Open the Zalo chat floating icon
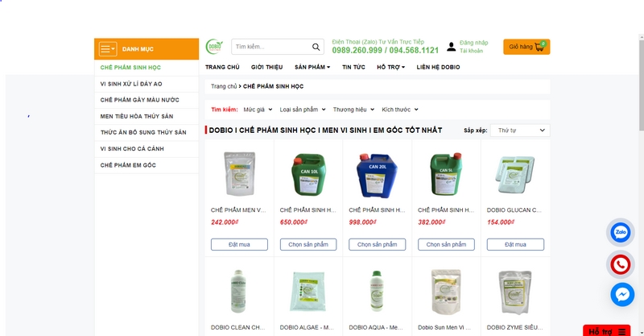This screenshot has width=644, height=336. pyautogui.click(x=621, y=233)
